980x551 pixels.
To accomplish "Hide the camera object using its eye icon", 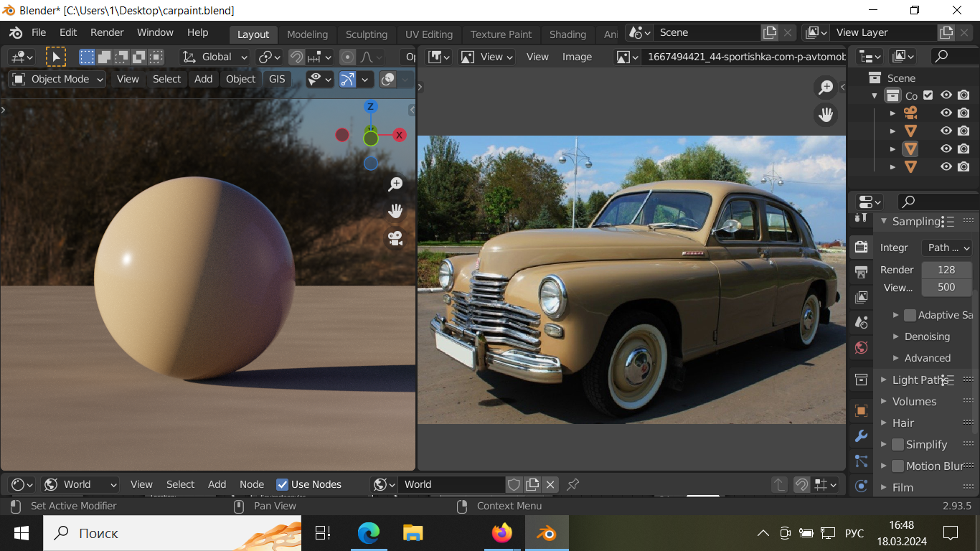I will click(x=946, y=113).
